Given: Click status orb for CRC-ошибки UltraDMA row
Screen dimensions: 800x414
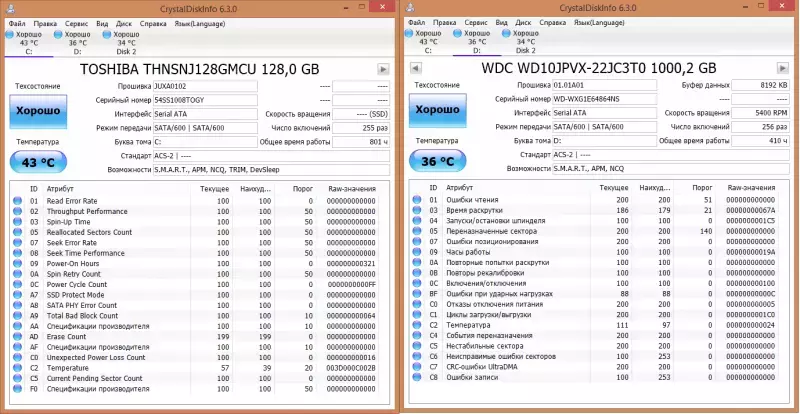Looking at the screenshot, I should point(417,367).
